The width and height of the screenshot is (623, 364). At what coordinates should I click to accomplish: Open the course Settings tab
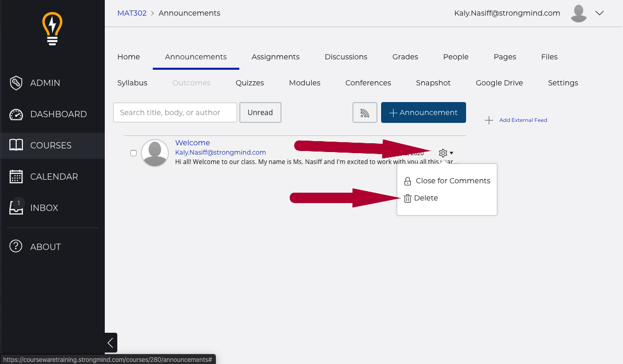[x=563, y=83]
